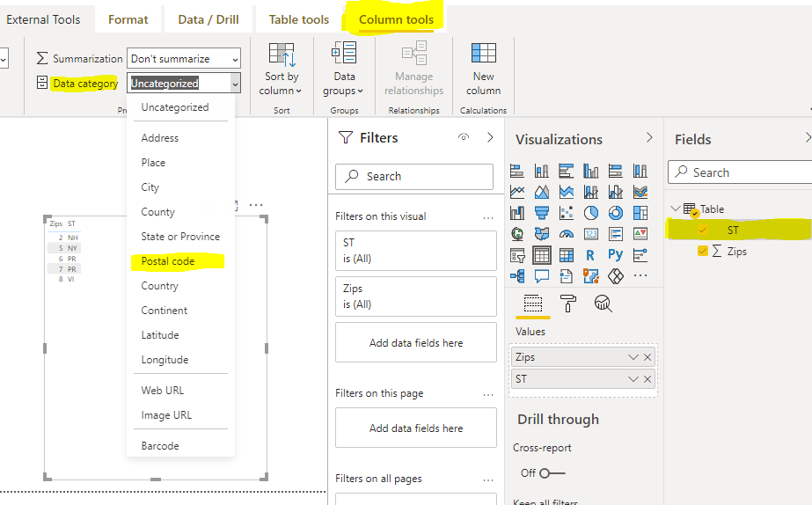Switch to the Column tools tab

396,19
